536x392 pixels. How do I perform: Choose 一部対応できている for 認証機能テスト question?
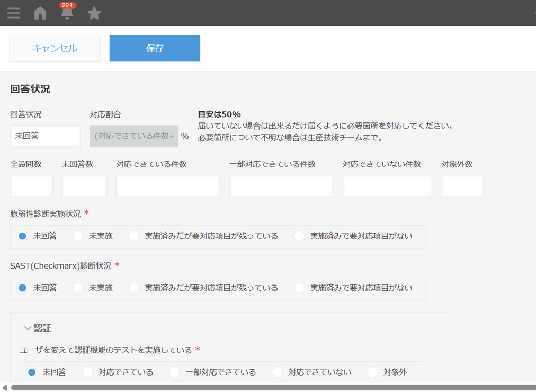point(175,372)
